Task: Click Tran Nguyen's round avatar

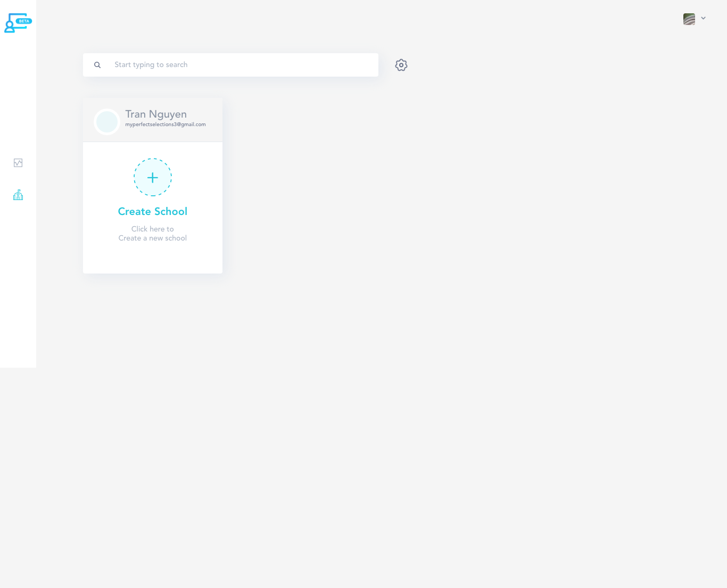Action: coord(107,122)
